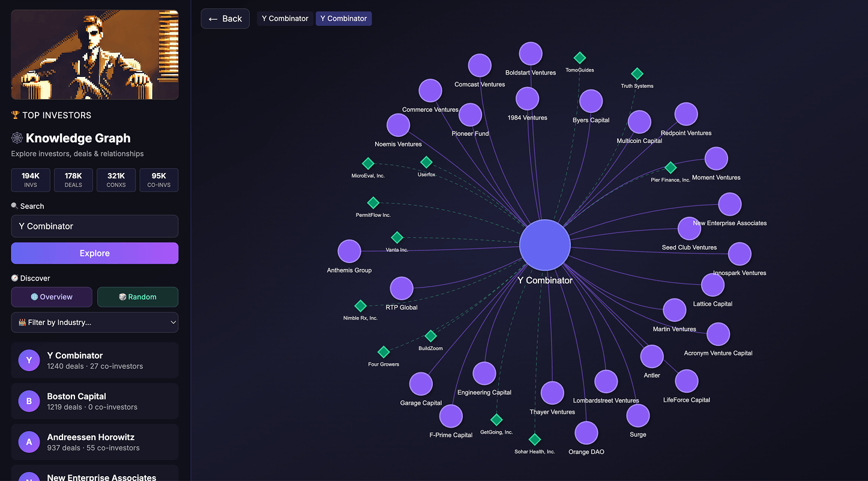The width and height of the screenshot is (868, 481).
Task: Select the New Enterprise Associates graph node
Action: coord(730,204)
